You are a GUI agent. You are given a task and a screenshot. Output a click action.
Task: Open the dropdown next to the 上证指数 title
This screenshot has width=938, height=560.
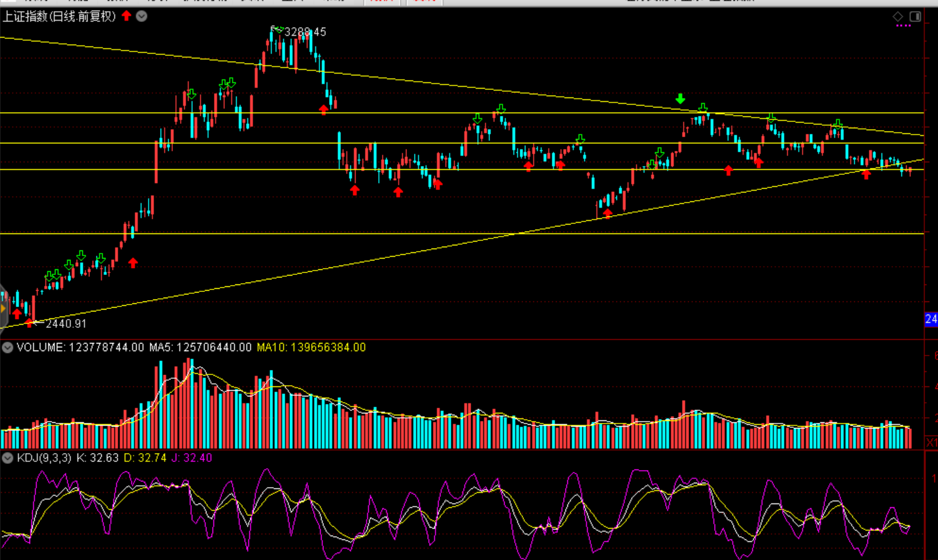[x=142, y=16]
